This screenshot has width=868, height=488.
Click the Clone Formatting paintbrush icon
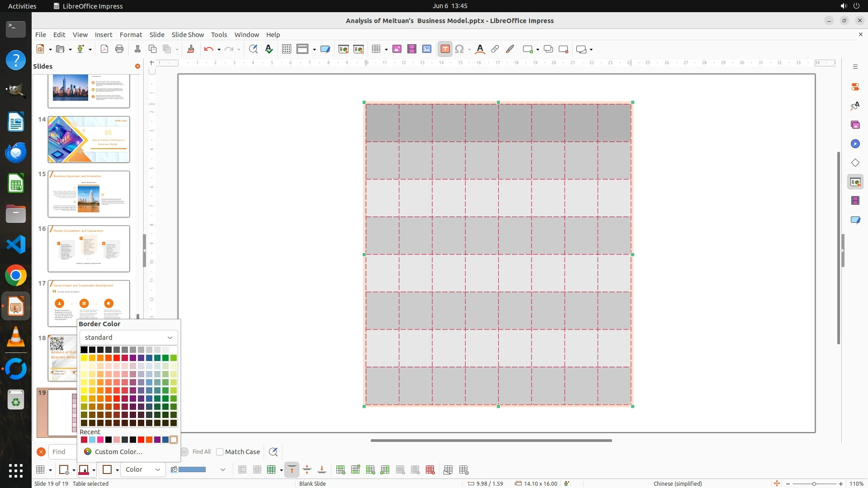click(x=190, y=49)
